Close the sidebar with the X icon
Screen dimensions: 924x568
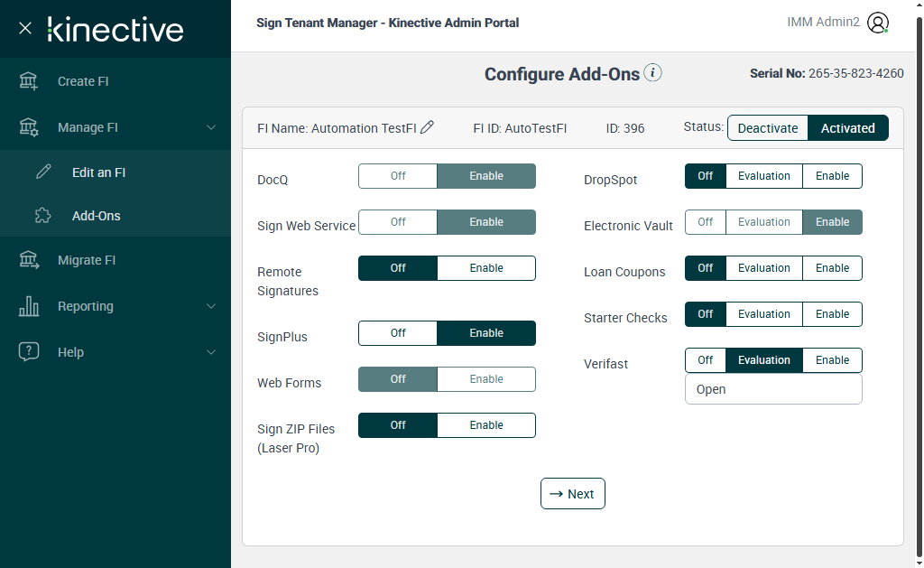[24, 28]
